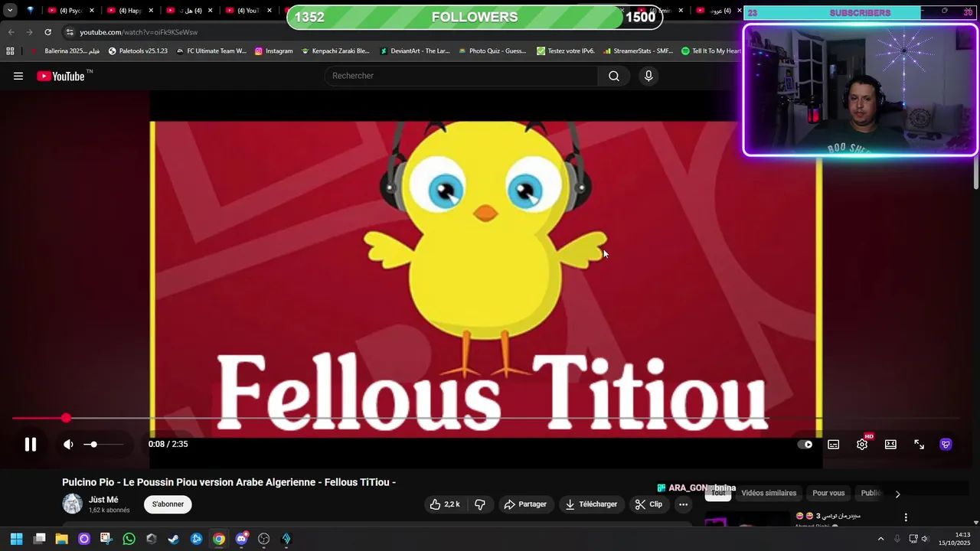Open the StreamerStats bookmark
This screenshot has width=980, height=551.
point(638,51)
